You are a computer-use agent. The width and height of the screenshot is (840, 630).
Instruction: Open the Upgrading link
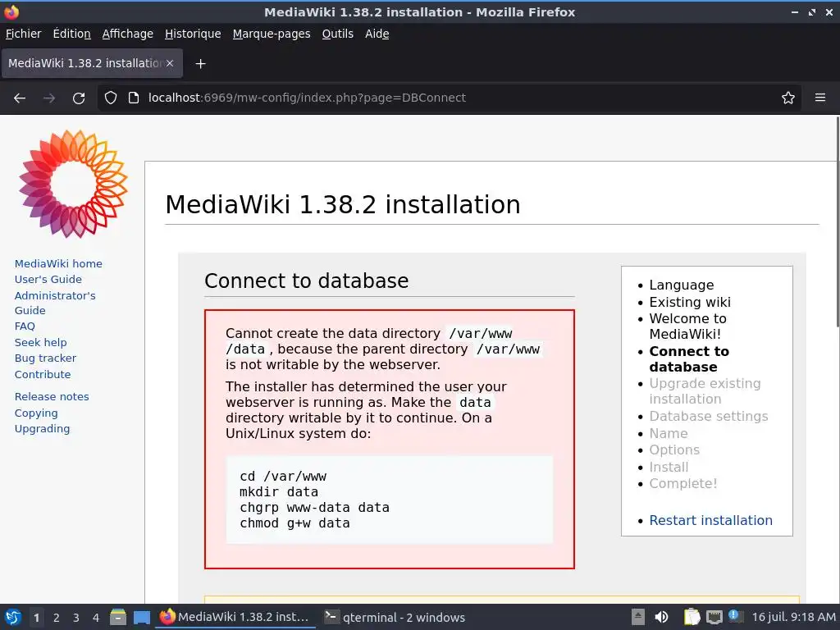coord(43,428)
